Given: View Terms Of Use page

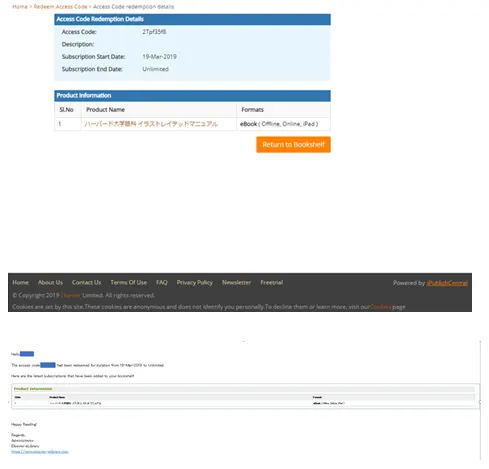Looking at the screenshot, I should pyautogui.click(x=129, y=282).
